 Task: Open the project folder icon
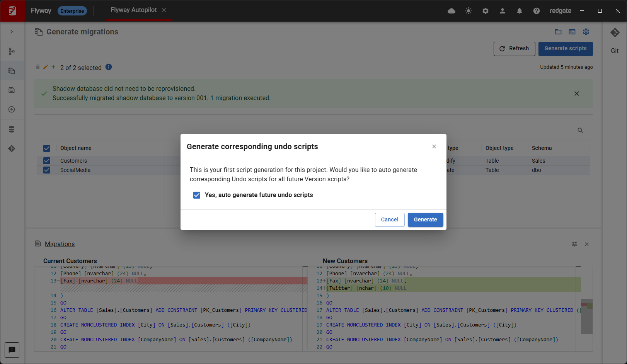click(x=558, y=32)
